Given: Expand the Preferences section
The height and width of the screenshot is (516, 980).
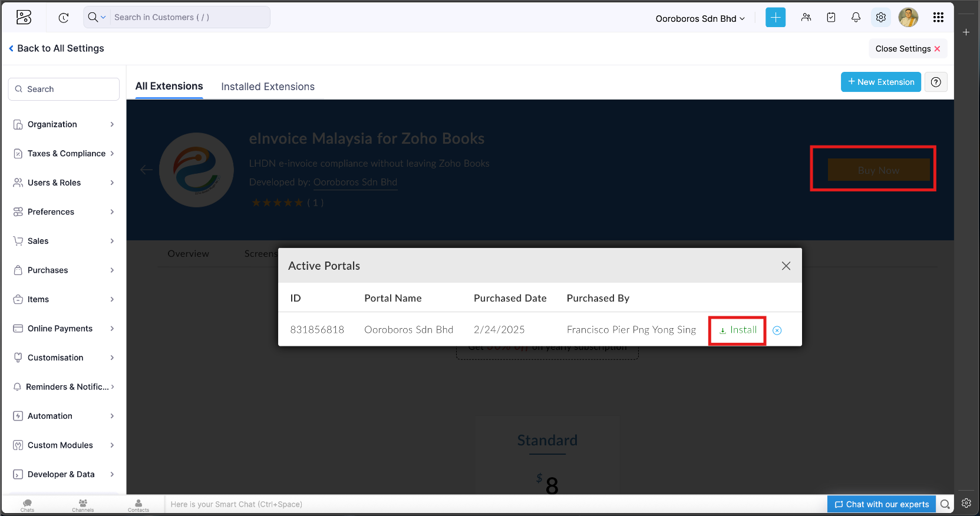Looking at the screenshot, I should coord(64,212).
